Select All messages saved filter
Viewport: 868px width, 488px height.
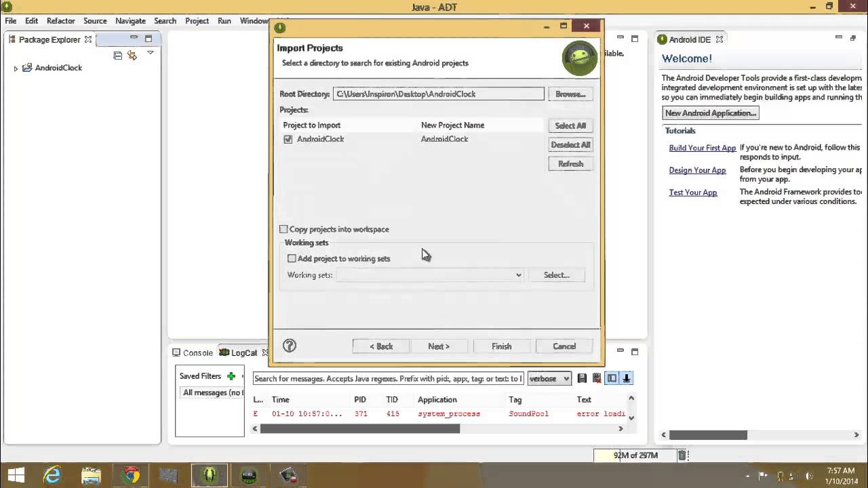210,392
